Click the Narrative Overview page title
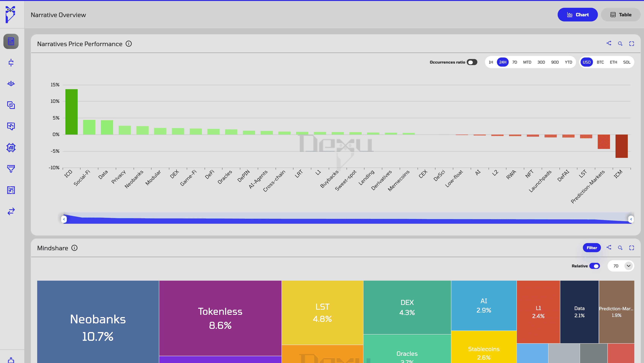Image resolution: width=644 pixels, height=363 pixels. [58, 15]
